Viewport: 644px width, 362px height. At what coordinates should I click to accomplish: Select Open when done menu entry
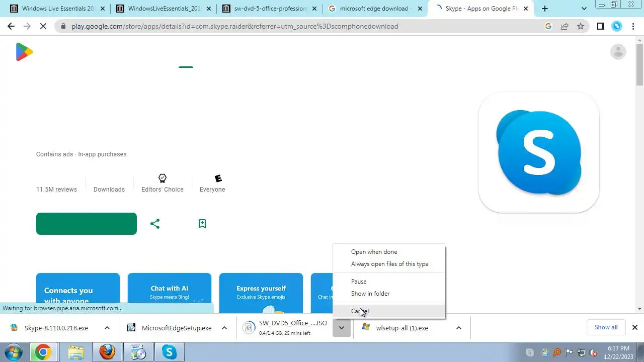(x=389, y=252)
